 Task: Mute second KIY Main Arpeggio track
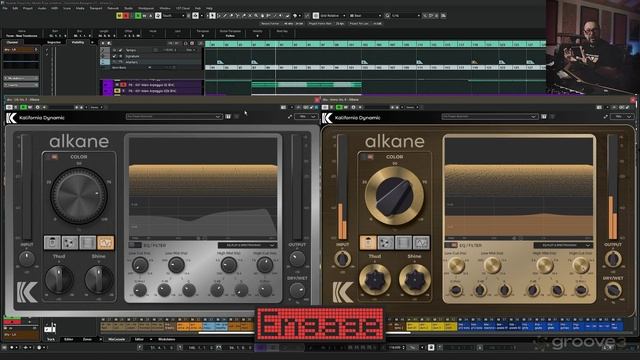point(118,91)
